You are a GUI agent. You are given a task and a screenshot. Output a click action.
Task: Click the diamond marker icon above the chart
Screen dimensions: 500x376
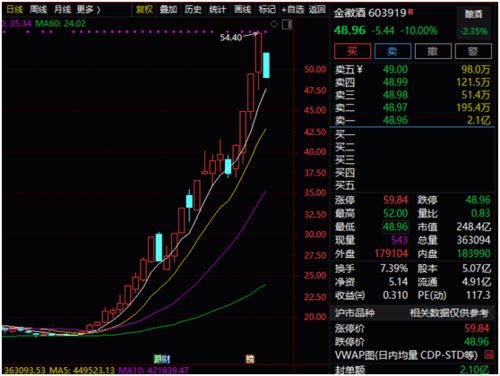[x=274, y=24]
